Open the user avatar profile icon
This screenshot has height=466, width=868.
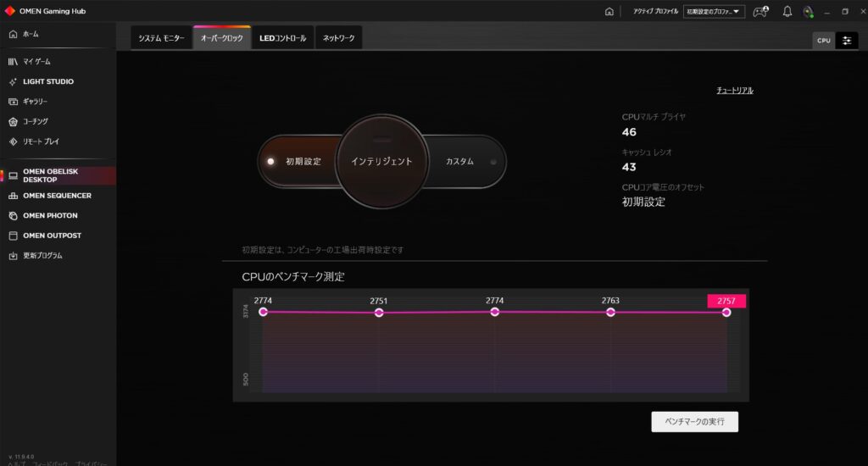[809, 12]
